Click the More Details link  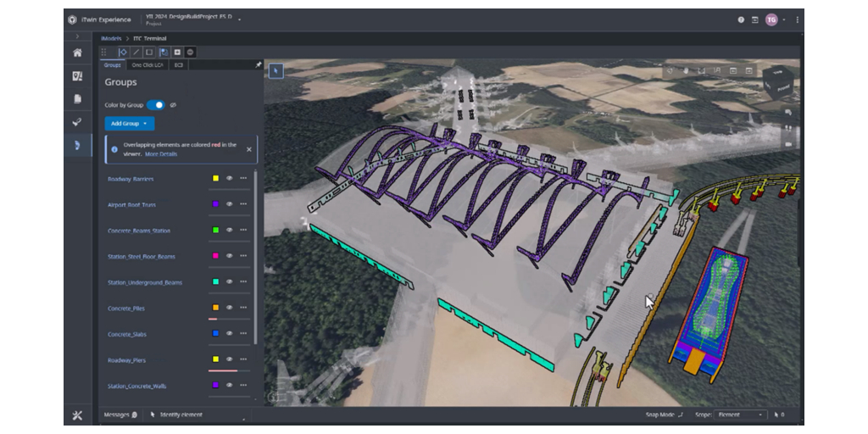click(161, 154)
